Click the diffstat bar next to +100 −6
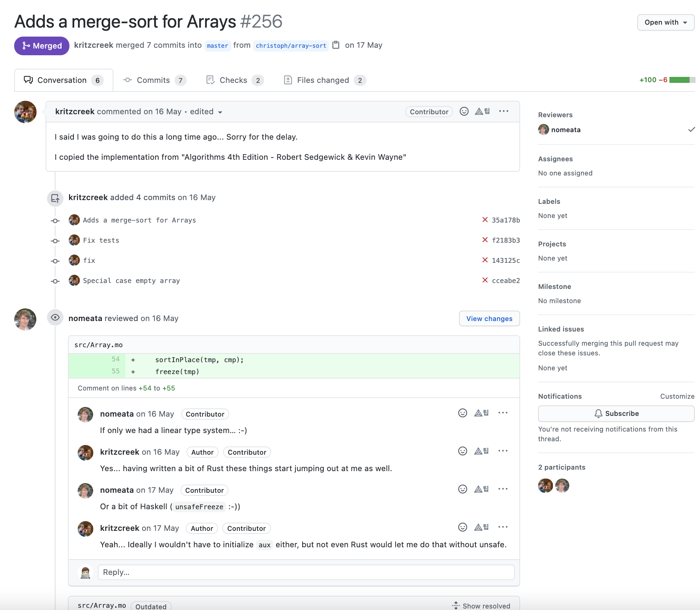Viewport: 700px width, 610px height. [x=682, y=80]
